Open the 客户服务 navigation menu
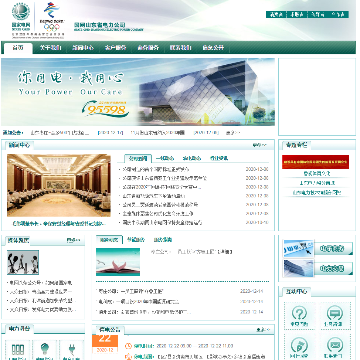Image resolution: width=360 pixels, height=360 pixels. click(115, 48)
